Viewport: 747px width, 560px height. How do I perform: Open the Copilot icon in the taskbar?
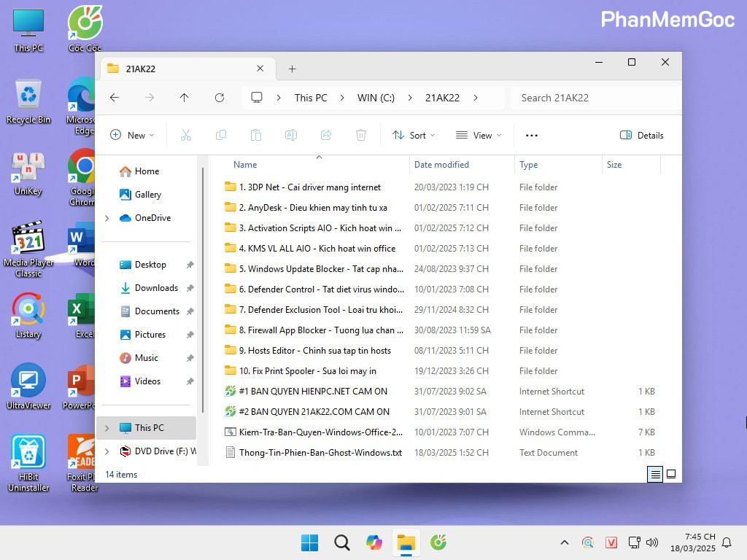(374, 542)
